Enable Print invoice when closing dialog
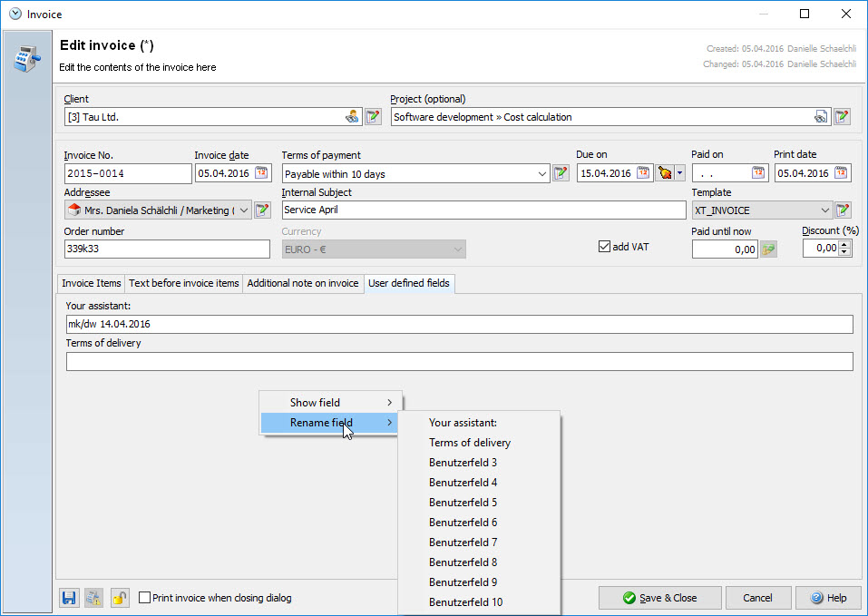This screenshot has width=868, height=616. 145,598
